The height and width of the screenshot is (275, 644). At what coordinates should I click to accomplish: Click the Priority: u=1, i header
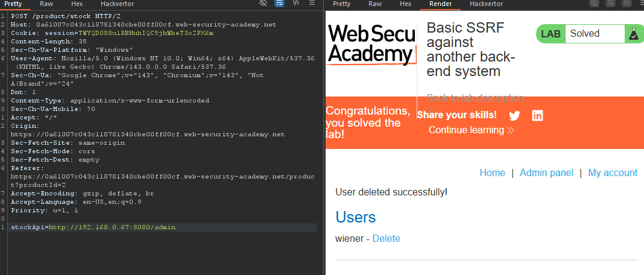(x=45, y=210)
